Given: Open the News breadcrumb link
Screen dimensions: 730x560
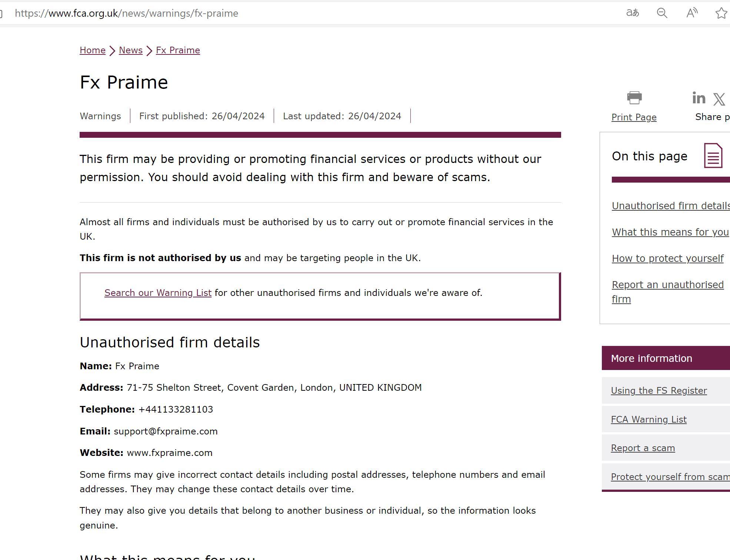Looking at the screenshot, I should tap(131, 50).
